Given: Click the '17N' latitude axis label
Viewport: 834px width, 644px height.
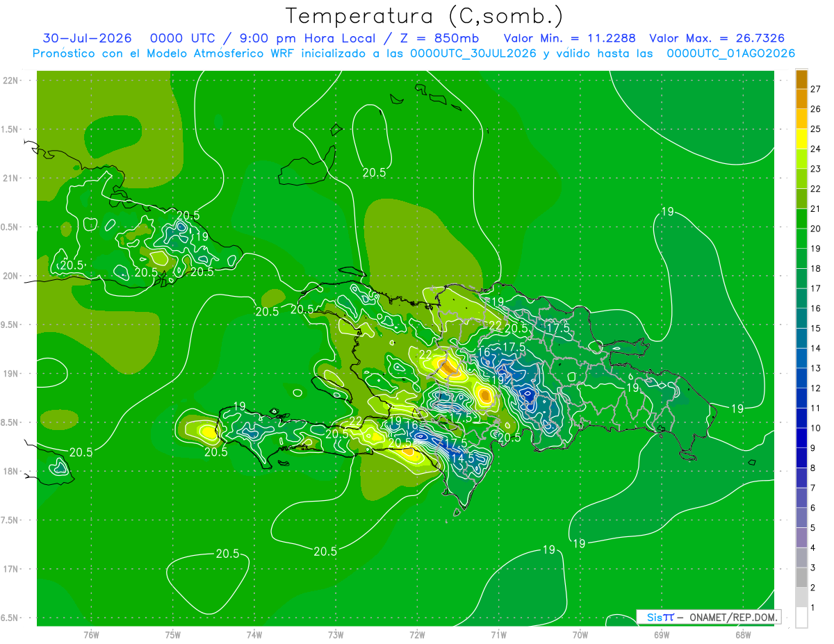Looking at the screenshot, I should (10, 569).
